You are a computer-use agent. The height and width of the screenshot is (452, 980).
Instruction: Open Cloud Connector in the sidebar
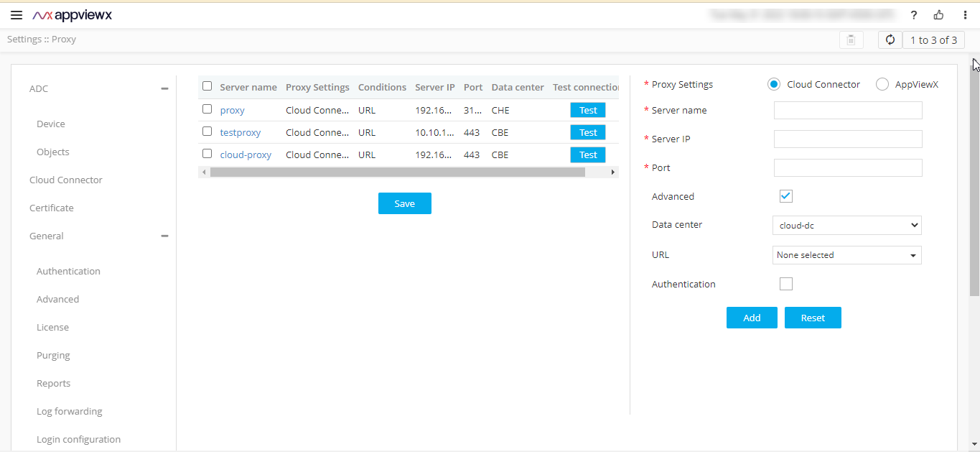click(x=66, y=180)
